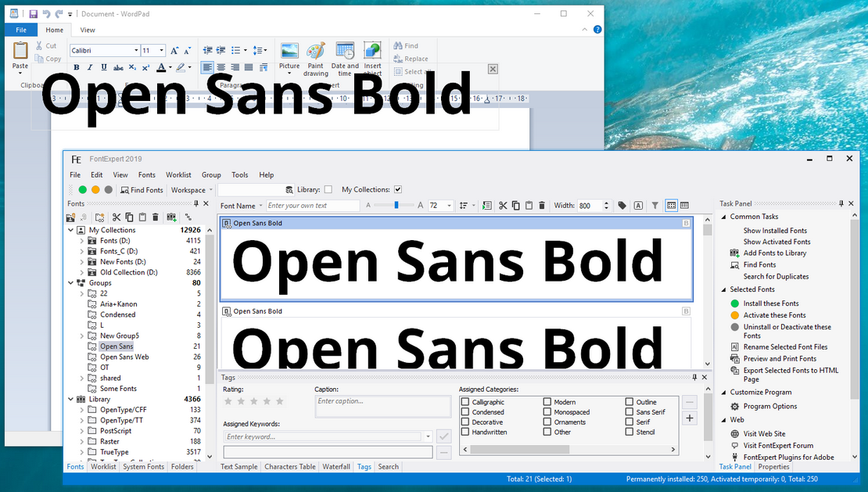Switch to the Properties tab
Viewport: 868px width, 492px height.
click(773, 466)
